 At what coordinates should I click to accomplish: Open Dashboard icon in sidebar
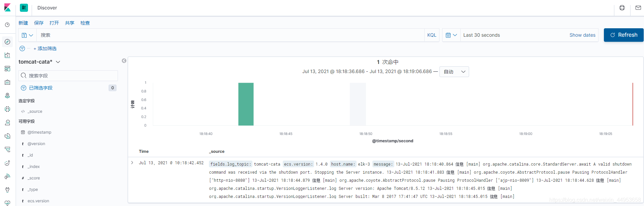coord(7,69)
